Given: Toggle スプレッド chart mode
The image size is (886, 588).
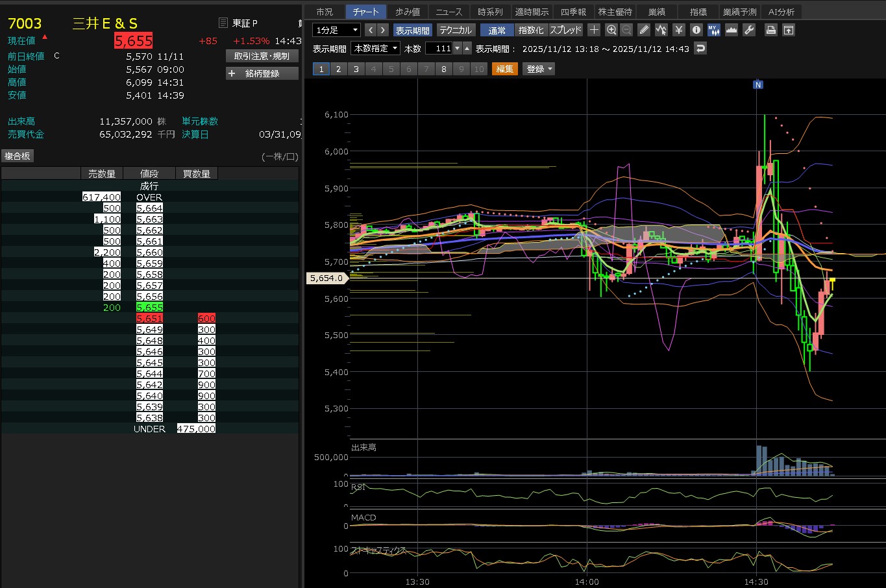Looking at the screenshot, I should (565, 31).
